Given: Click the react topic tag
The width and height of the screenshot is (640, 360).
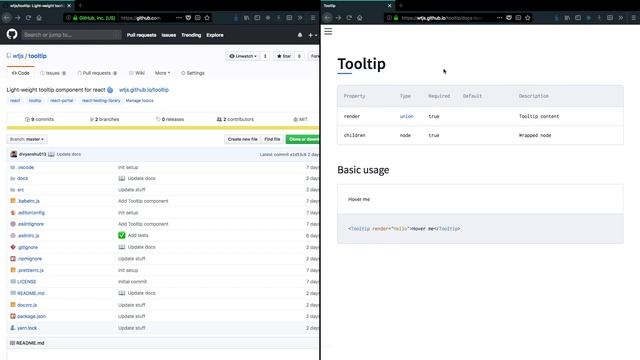Looking at the screenshot, I should pyautogui.click(x=15, y=100).
